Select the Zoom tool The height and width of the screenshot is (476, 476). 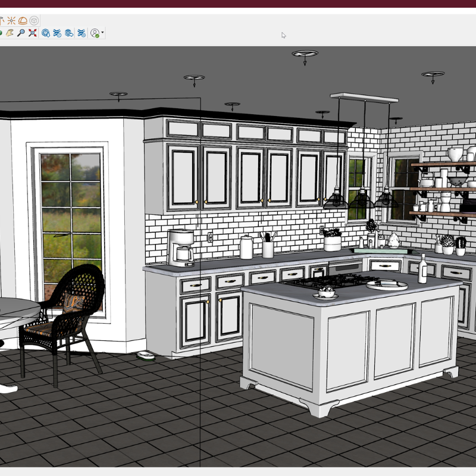coord(21,33)
